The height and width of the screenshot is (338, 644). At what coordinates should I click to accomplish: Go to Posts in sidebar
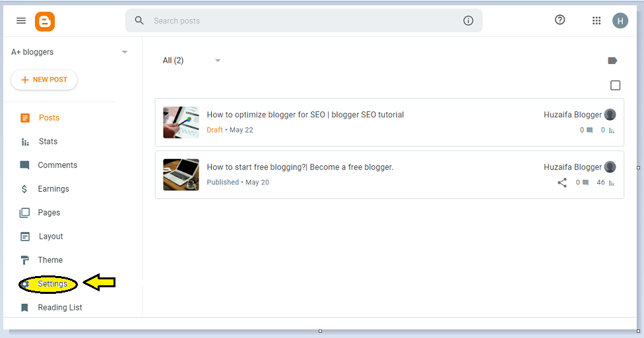tap(49, 118)
